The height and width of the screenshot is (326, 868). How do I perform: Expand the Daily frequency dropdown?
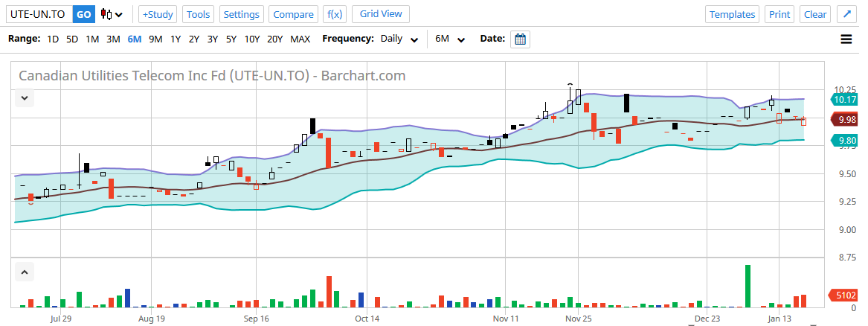399,39
